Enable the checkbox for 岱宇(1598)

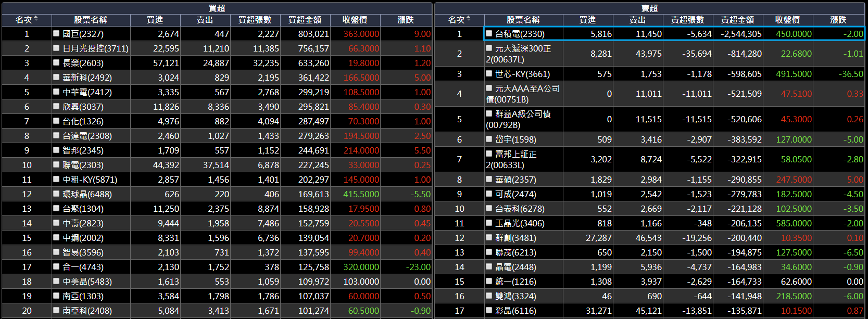(489, 139)
